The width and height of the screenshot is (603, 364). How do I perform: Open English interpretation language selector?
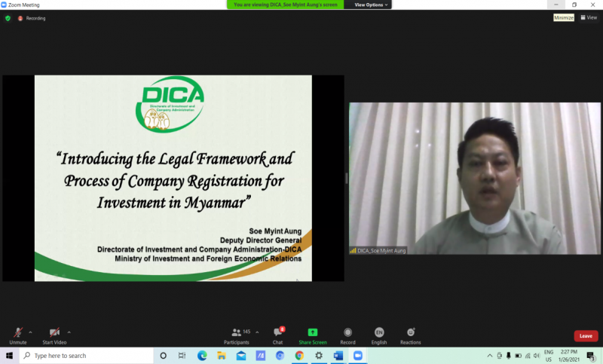click(x=379, y=334)
